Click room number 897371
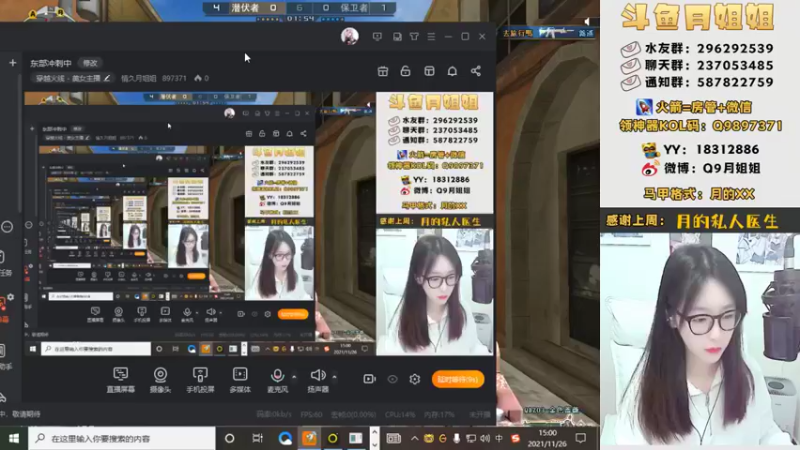This screenshot has height=450, width=800. 174,79
